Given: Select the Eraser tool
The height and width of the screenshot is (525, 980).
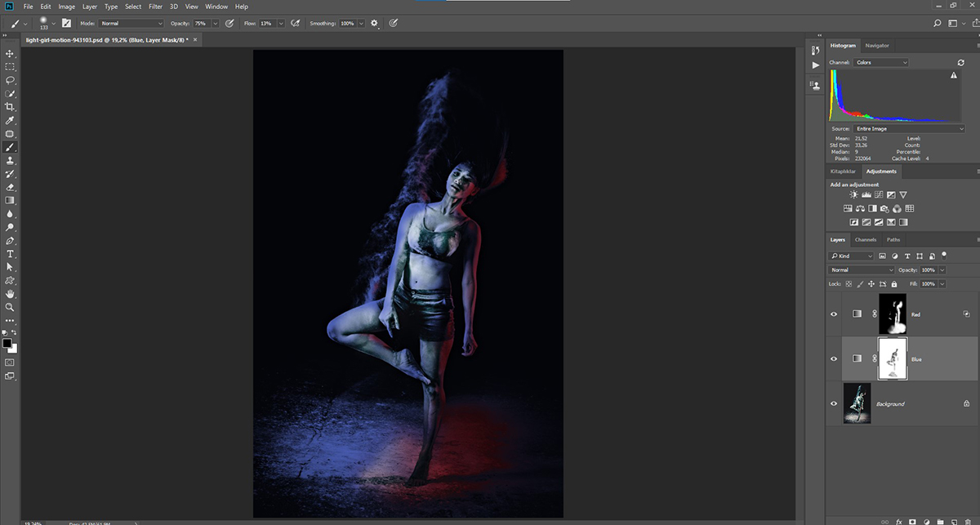Looking at the screenshot, I should point(10,187).
